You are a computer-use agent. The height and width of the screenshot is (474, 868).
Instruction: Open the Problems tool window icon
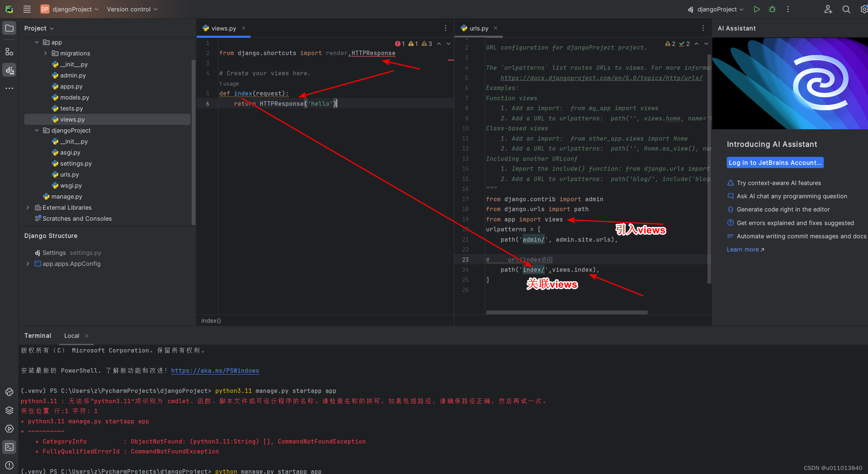pyautogui.click(x=9, y=465)
